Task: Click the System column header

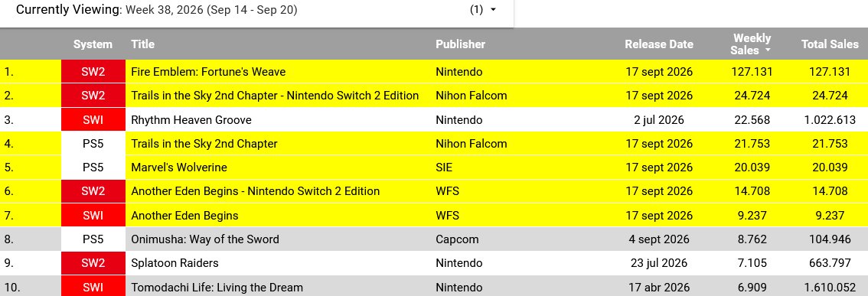Action: (93, 44)
